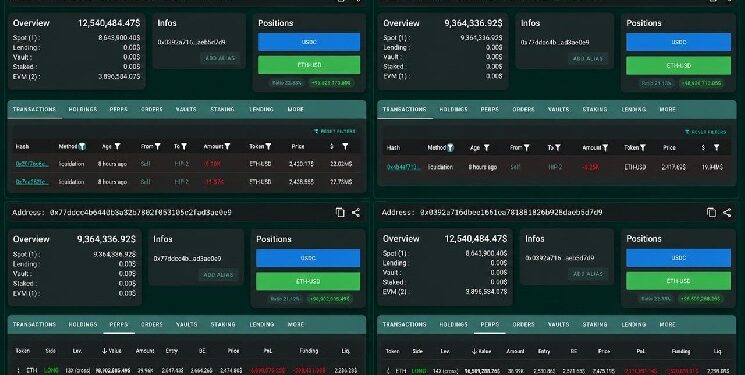Click Price column header in 0x0392 transactions table
Screen dimensions: 745x375
(298, 147)
